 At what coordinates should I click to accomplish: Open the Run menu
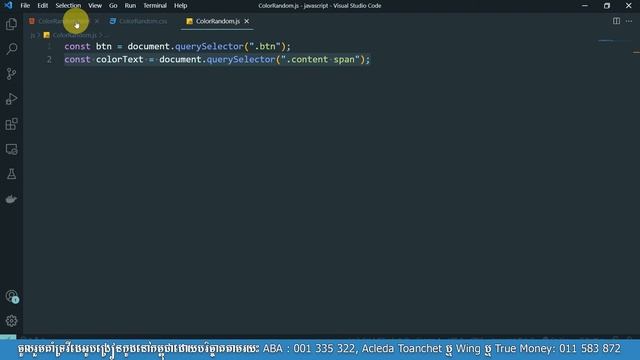pos(130,6)
